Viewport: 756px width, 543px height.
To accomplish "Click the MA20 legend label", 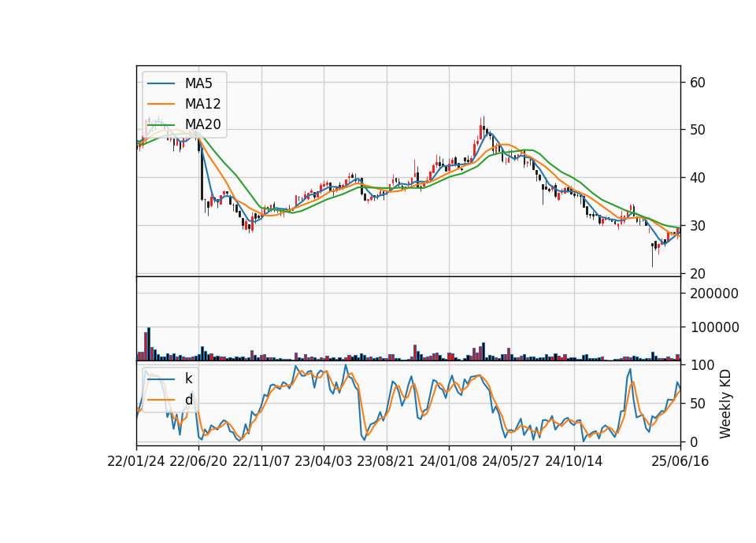I will [x=202, y=124].
